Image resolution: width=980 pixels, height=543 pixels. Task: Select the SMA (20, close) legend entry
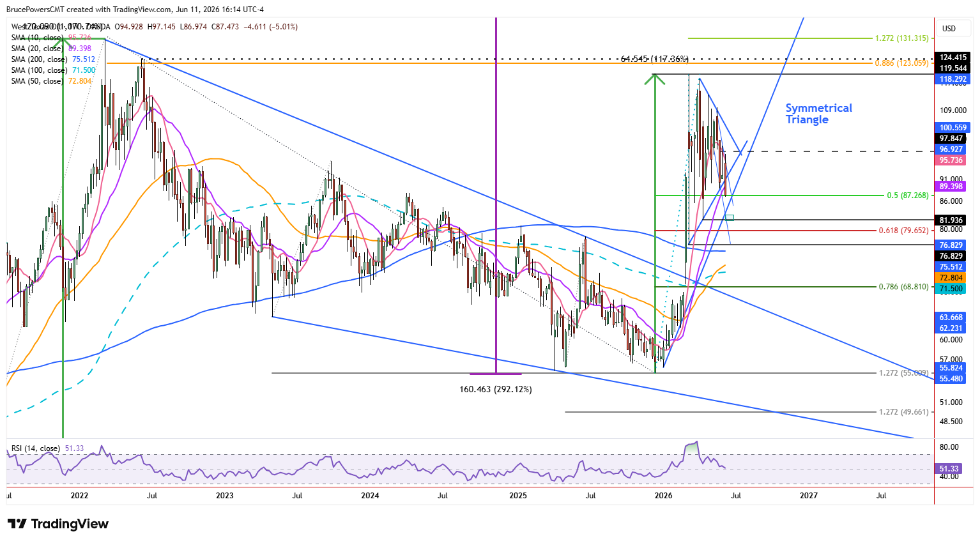pyautogui.click(x=52, y=49)
